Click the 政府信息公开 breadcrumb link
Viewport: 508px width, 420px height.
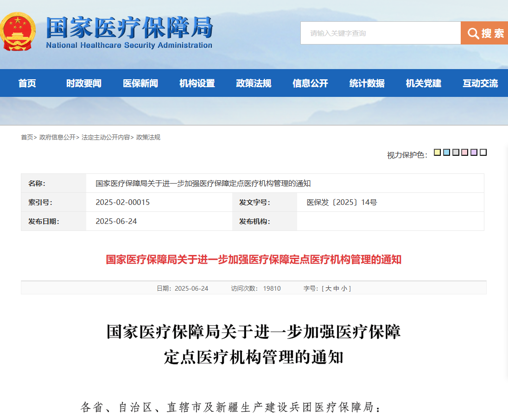tap(57, 138)
